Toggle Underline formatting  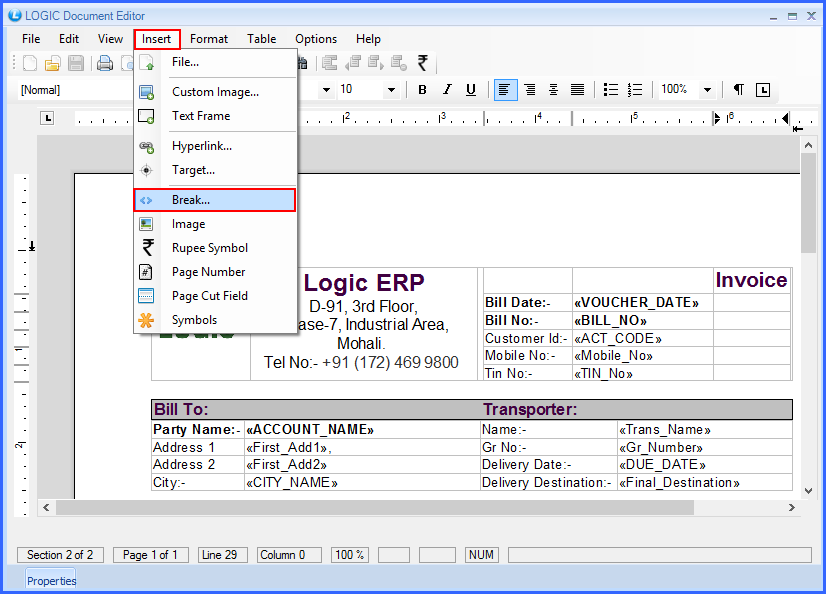pos(471,90)
